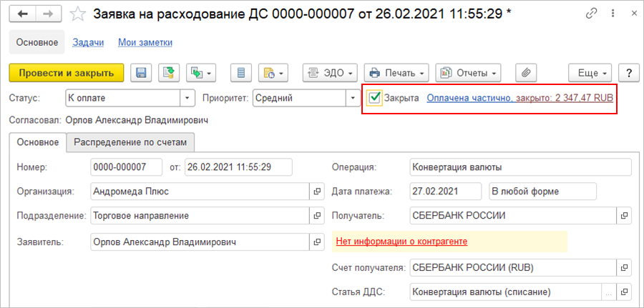Switch to Распределение по счетам tab

click(x=130, y=142)
